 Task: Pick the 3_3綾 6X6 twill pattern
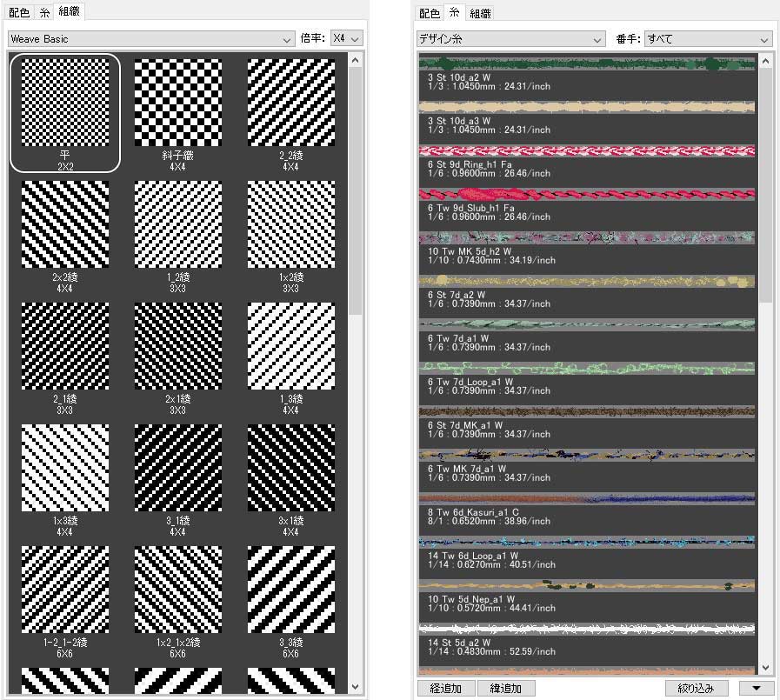[291, 601]
